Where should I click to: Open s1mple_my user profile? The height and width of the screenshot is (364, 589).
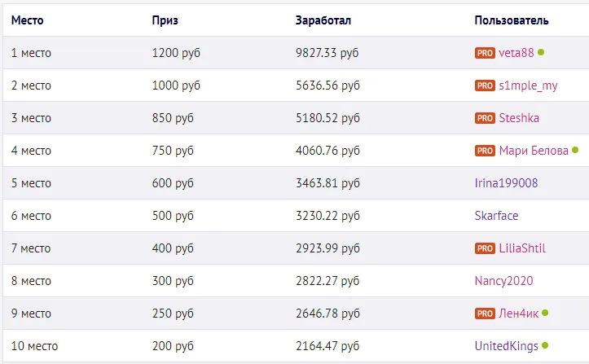(529, 86)
